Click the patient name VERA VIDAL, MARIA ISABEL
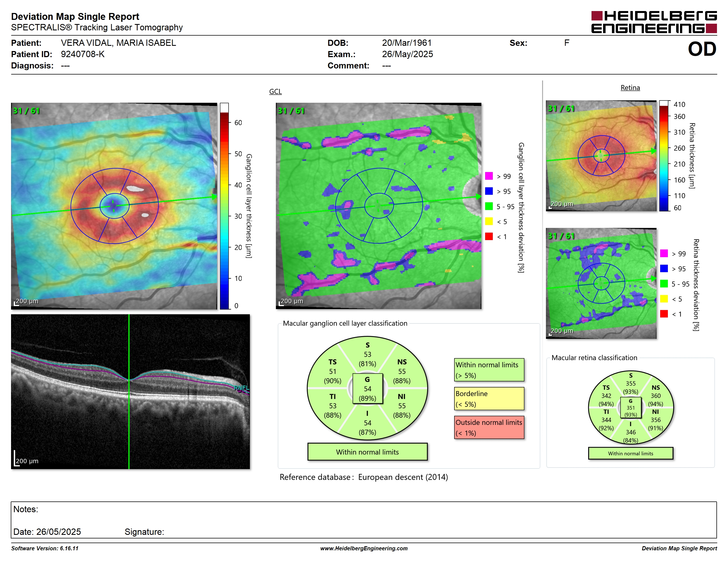 (118, 43)
